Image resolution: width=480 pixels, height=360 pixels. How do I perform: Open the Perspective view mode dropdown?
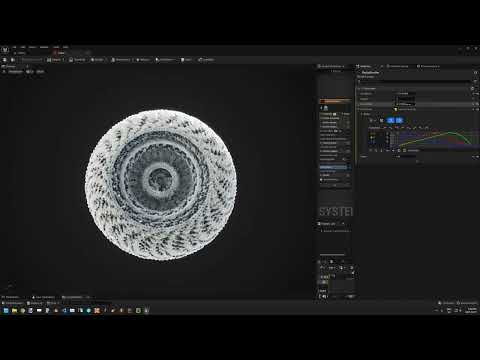pos(16,72)
